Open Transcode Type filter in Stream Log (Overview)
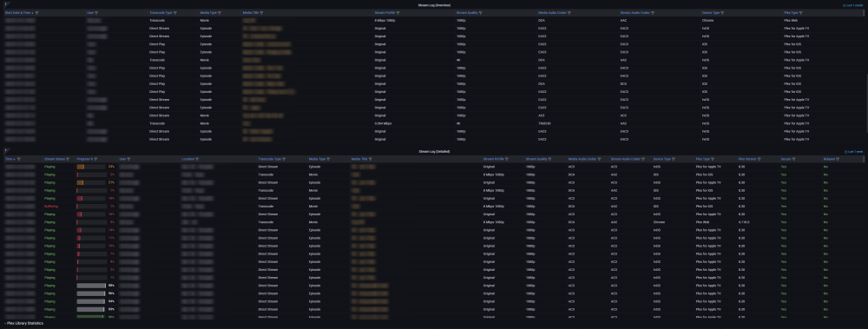This screenshot has height=329, width=868. [175, 12]
